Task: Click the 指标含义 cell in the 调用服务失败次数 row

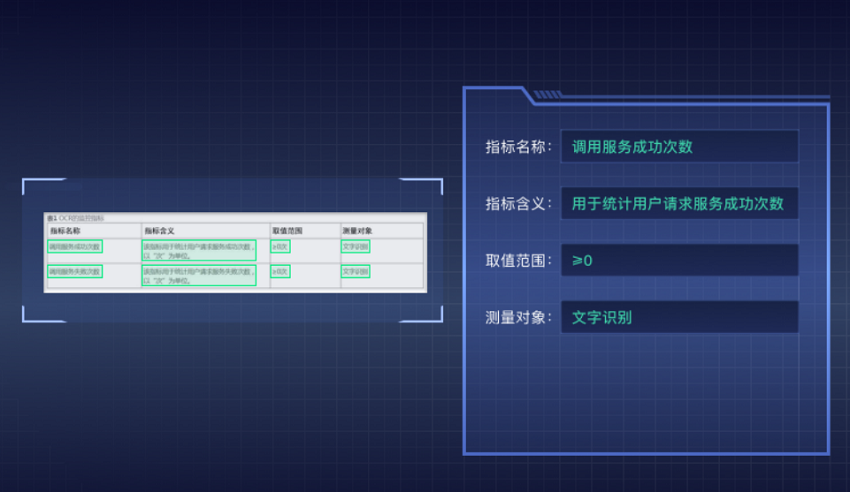Action: tap(199, 275)
